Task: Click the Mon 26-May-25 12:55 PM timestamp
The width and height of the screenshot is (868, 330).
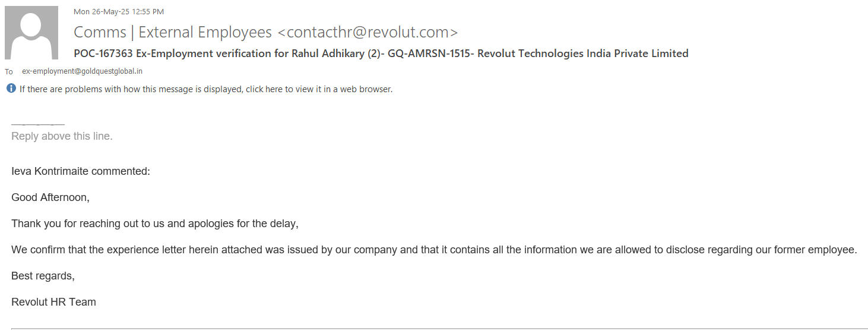Action: point(119,11)
